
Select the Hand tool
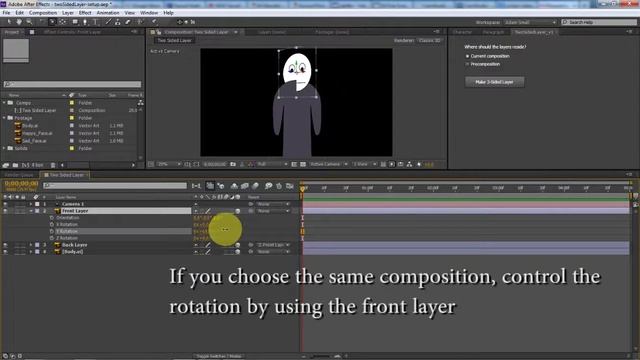pos(19,22)
